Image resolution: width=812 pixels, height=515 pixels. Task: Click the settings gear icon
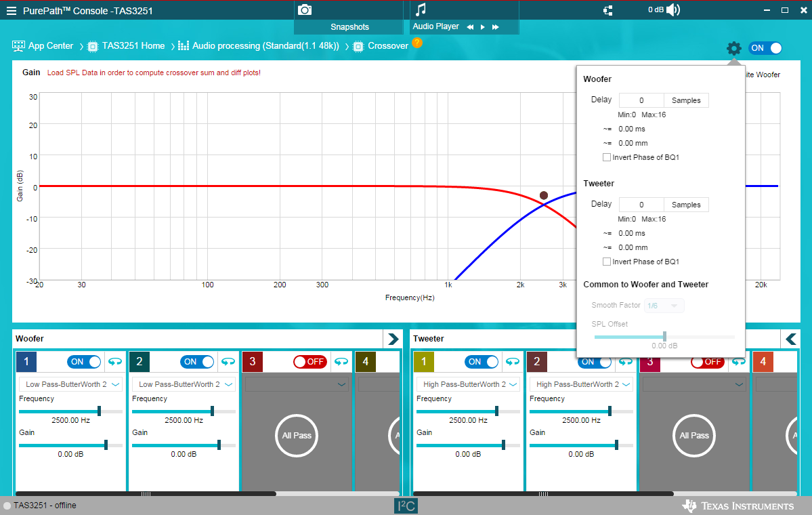pyautogui.click(x=734, y=49)
